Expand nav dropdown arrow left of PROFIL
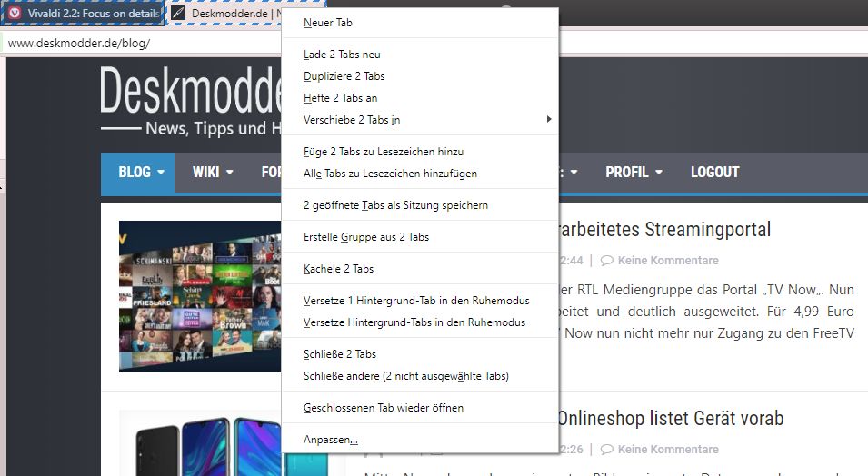The width and height of the screenshot is (868, 476). [574, 172]
